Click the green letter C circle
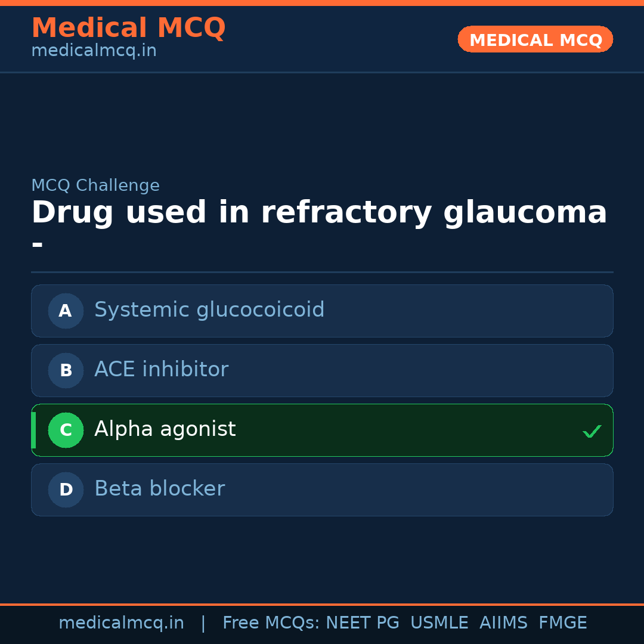 point(66,430)
